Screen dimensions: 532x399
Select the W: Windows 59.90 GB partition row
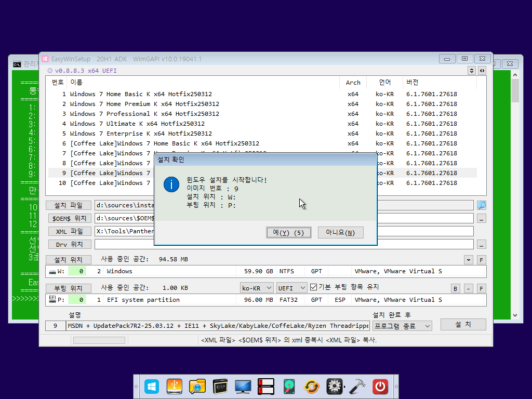click(x=265, y=271)
